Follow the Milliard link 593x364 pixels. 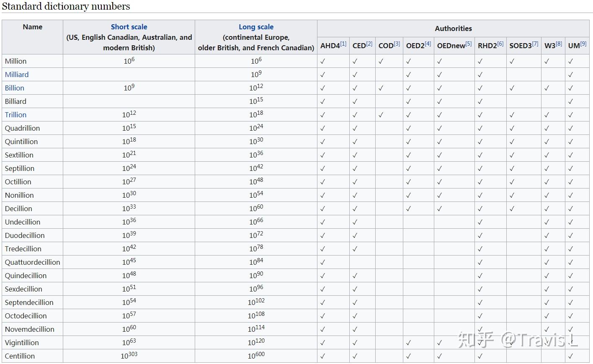tap(17, 75)
